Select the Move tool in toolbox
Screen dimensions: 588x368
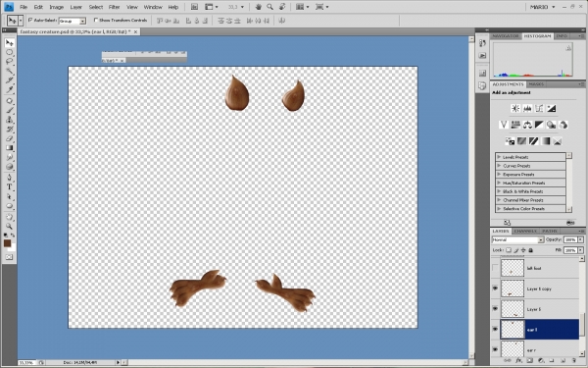pos(10,43)
